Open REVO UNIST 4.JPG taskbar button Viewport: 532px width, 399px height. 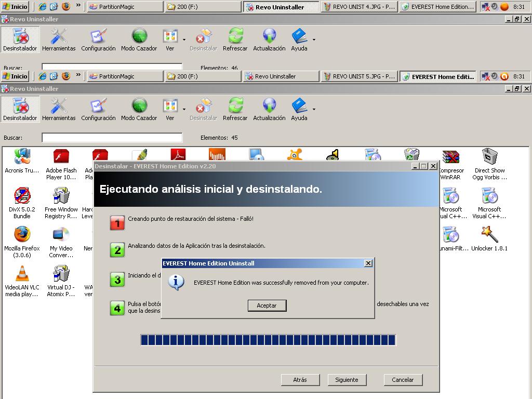tap(358, 7)
